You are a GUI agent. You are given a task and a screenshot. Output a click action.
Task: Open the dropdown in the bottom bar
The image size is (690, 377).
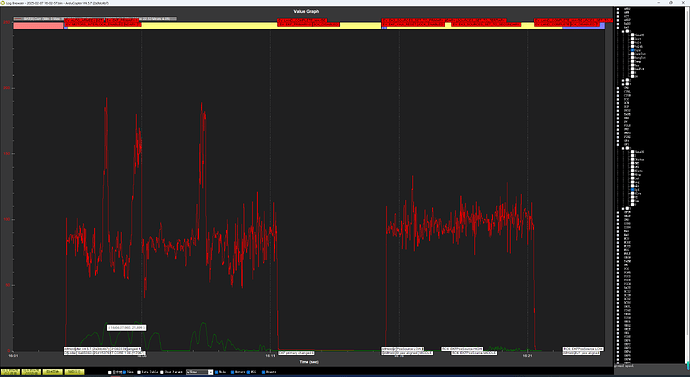coord(199,372)
